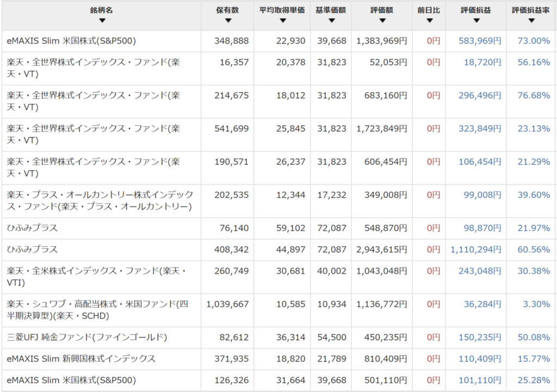Screen dimensions: 557x392
Task: Sort by 評価損益 using its arrow
Action: 476,21
